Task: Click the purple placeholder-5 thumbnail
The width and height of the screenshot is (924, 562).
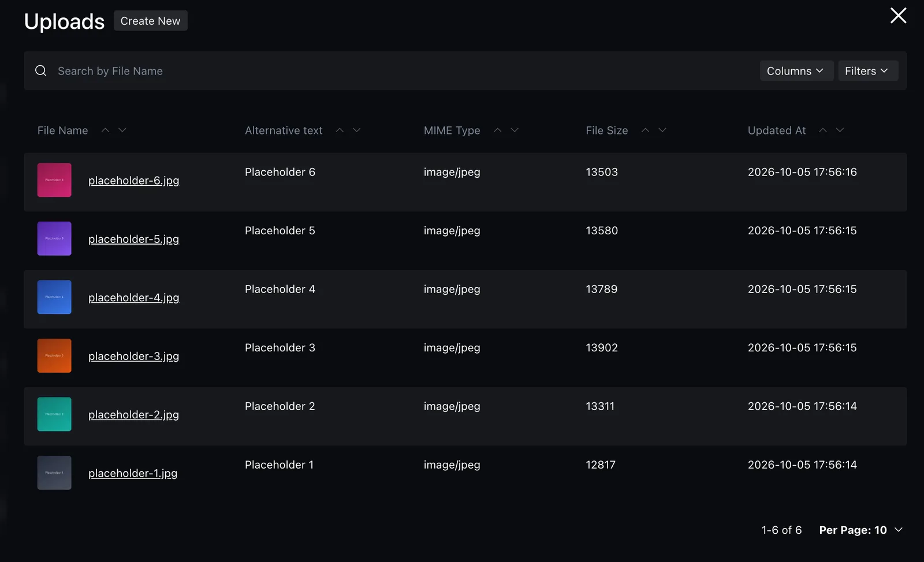Action: pyautogui.click(x=54, y=238)
